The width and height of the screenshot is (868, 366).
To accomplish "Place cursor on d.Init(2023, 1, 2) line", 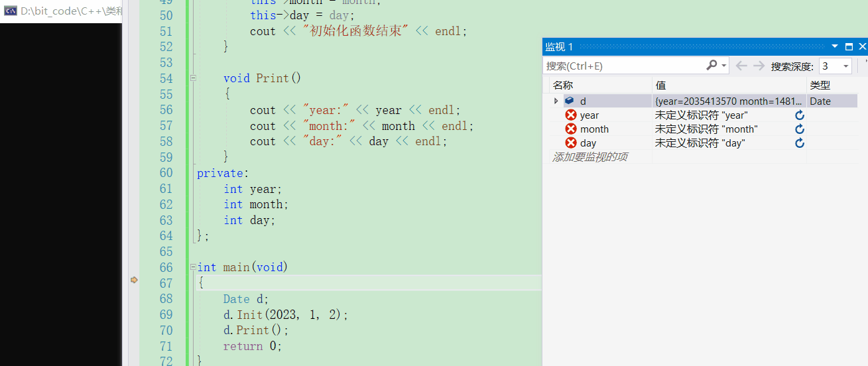I will 286,314.
